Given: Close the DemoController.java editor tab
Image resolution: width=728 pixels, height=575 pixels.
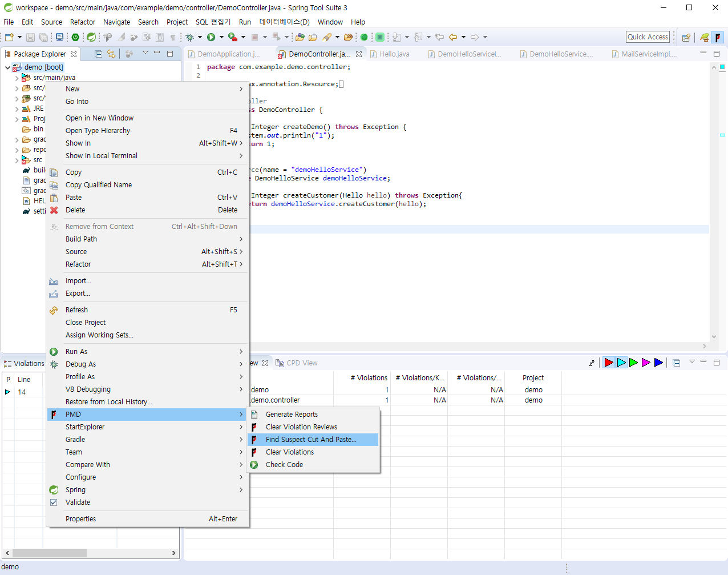Looking at the screenshot, I should point(359,54).
